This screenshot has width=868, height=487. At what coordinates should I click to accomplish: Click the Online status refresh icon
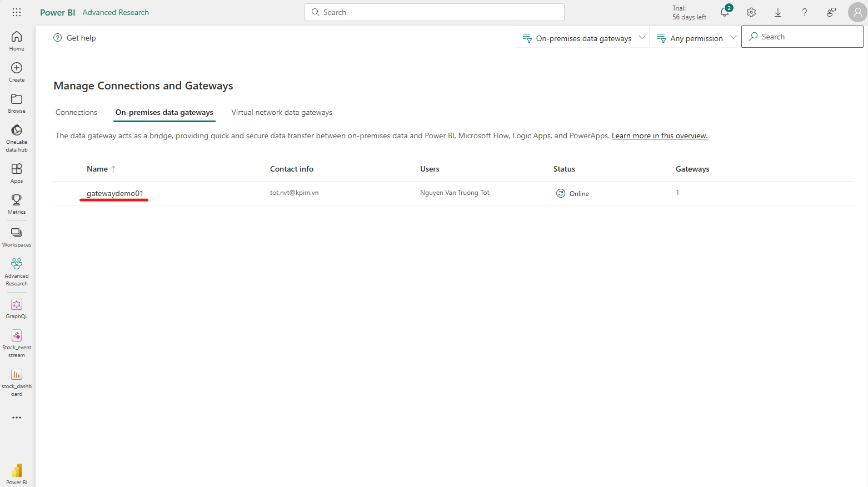pyautogui.click(x=561, y=193)
